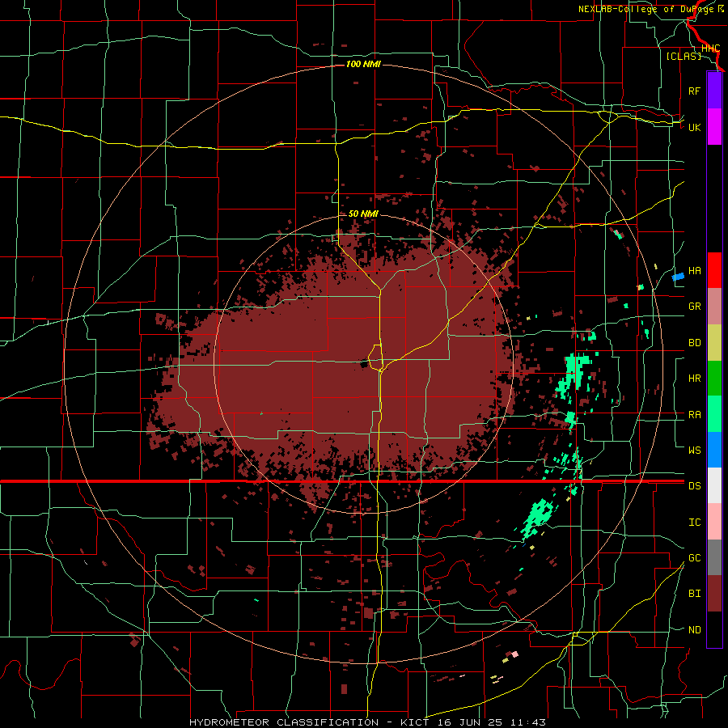Click the 'HA' legend label
The height and width of the screenshot is (728, 728).
click(x=694, y=271)
